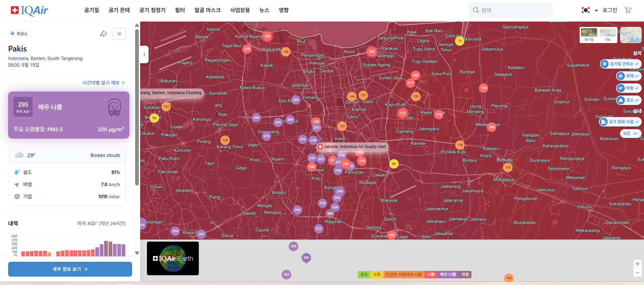Toggle the 화재 fire layer
The width and height of the screenshot is (644, 285).
point(628,76)
